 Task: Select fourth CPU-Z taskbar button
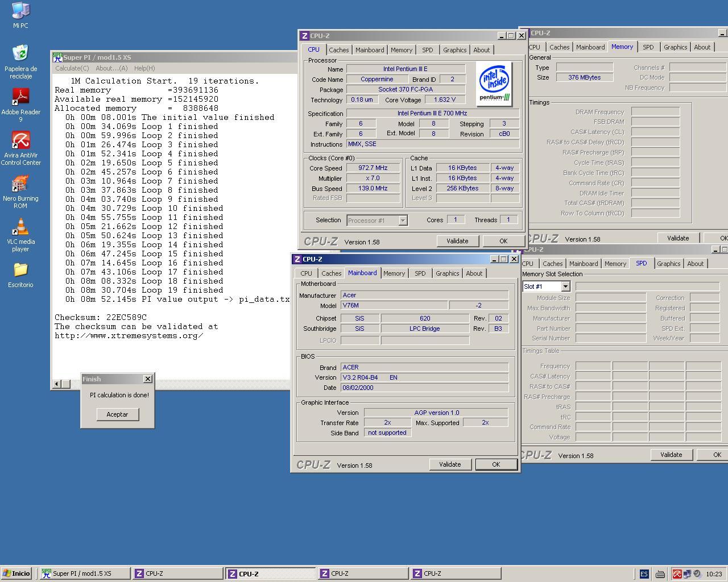click(456, 574)
